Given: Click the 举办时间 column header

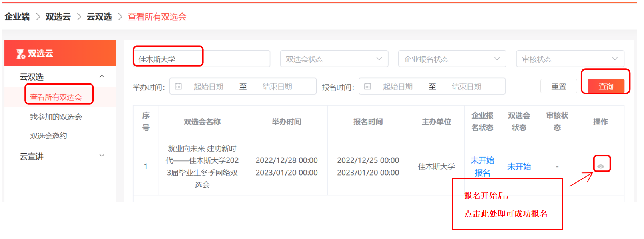Looking at the screenshot, I should 287,122.
